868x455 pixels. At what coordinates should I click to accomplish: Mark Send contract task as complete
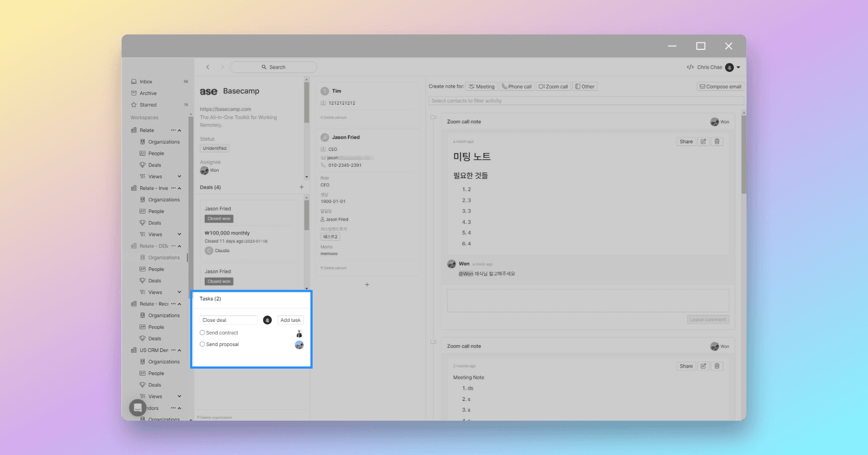(x=202, y=333)
